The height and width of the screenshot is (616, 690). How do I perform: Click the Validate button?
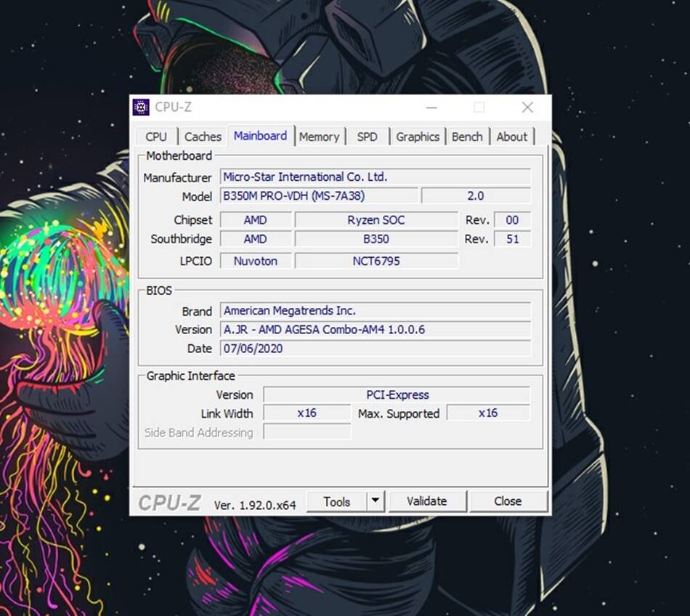427,501
